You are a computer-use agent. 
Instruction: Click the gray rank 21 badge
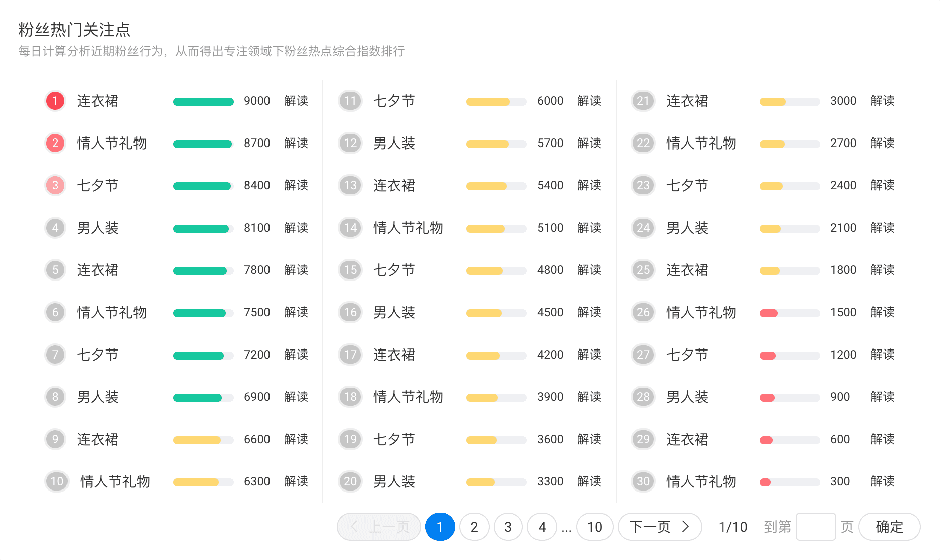(643, 101)
